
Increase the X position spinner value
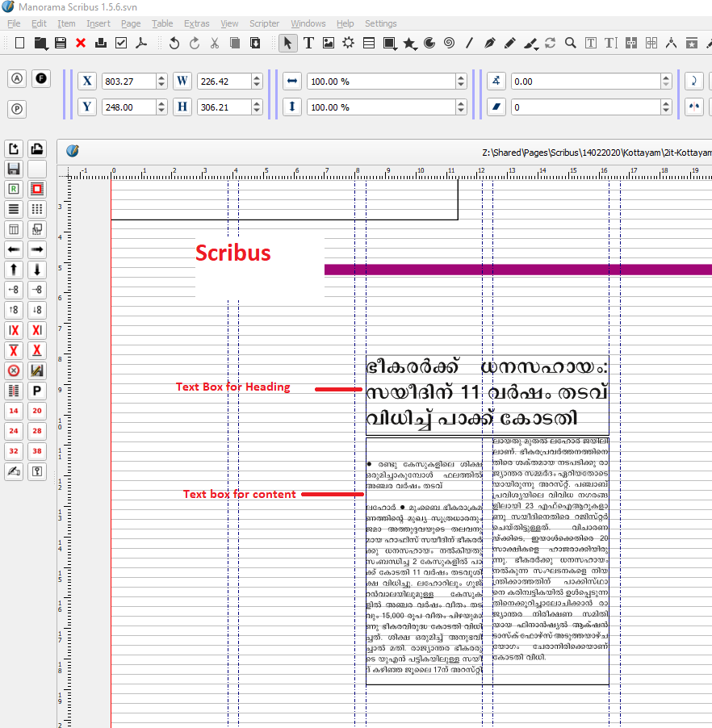pos(161,77)
